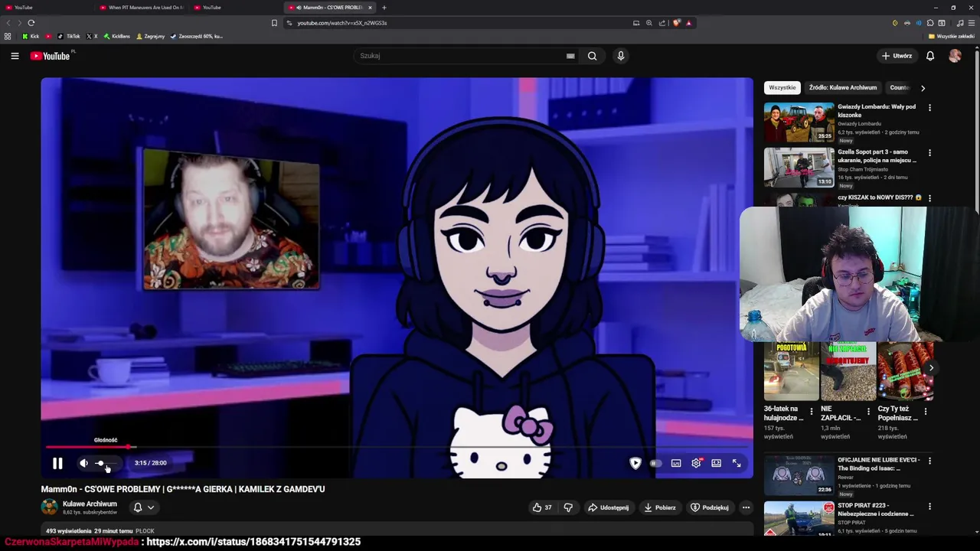Select the Counter chip in the filter row
This screenshot has width=980, height=551.
[900, 87]
